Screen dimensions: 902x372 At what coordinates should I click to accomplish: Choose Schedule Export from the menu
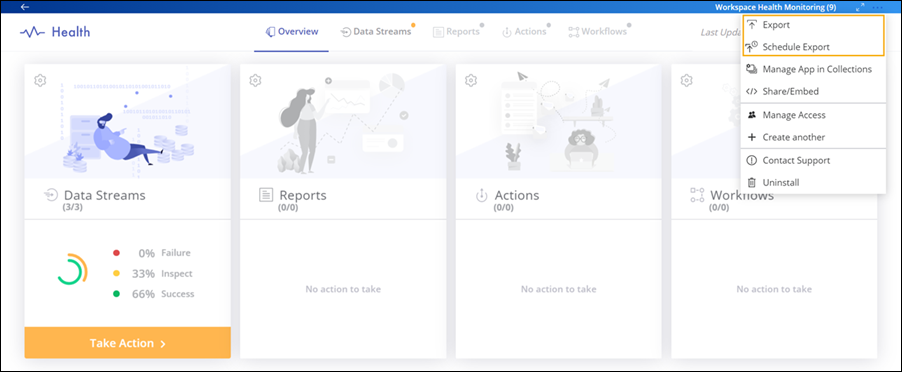point(813,47)
